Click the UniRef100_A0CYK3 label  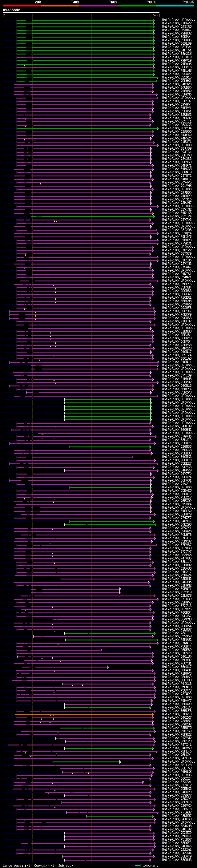coord(177,467)
